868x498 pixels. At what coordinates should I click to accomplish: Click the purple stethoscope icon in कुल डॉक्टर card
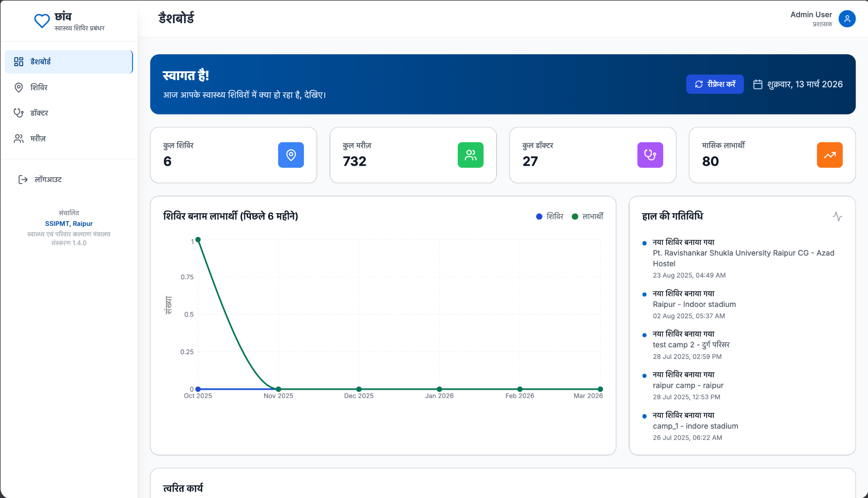click(650, 155)
